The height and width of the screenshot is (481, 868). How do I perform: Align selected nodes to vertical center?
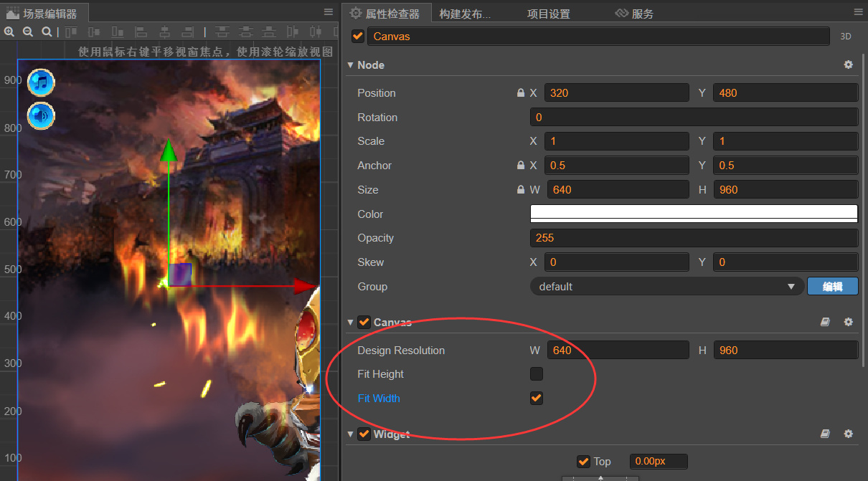click(x=94, y=32)
